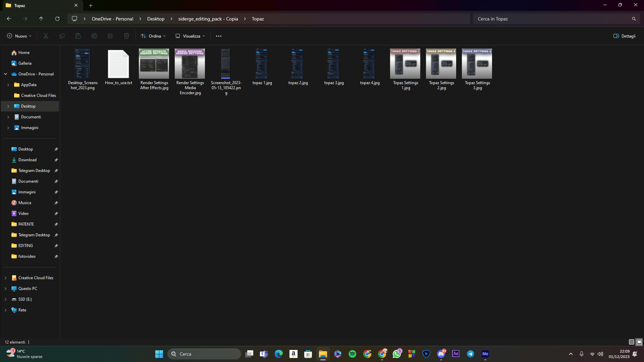Collapse the OneDrive - Personal tree node
644x362 pixels.
tap(6, 74)
